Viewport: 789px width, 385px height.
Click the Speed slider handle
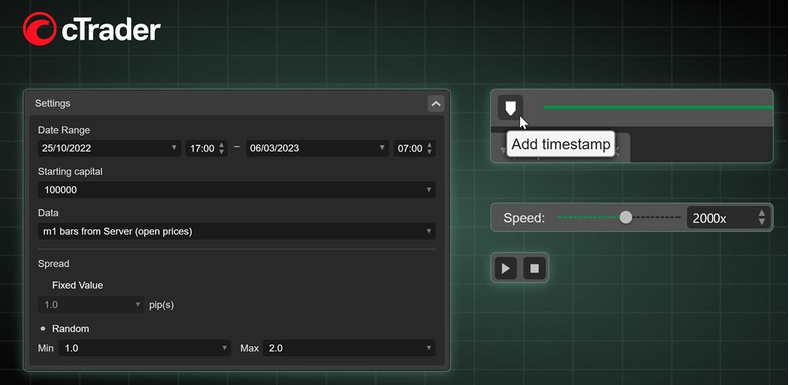[625, 217]
